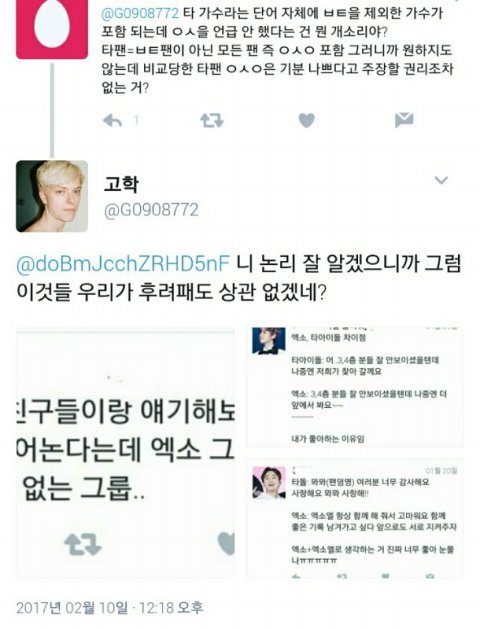Select the top tweet's reply text body
This screenshot has height=629, width=480.
[277, 51]
